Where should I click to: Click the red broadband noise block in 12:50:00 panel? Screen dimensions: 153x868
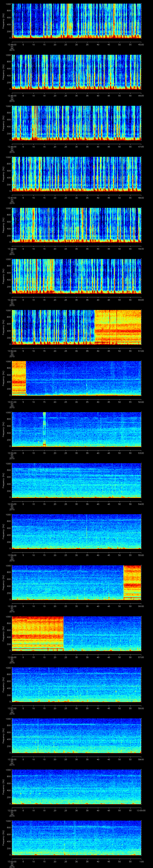[118, 327]
